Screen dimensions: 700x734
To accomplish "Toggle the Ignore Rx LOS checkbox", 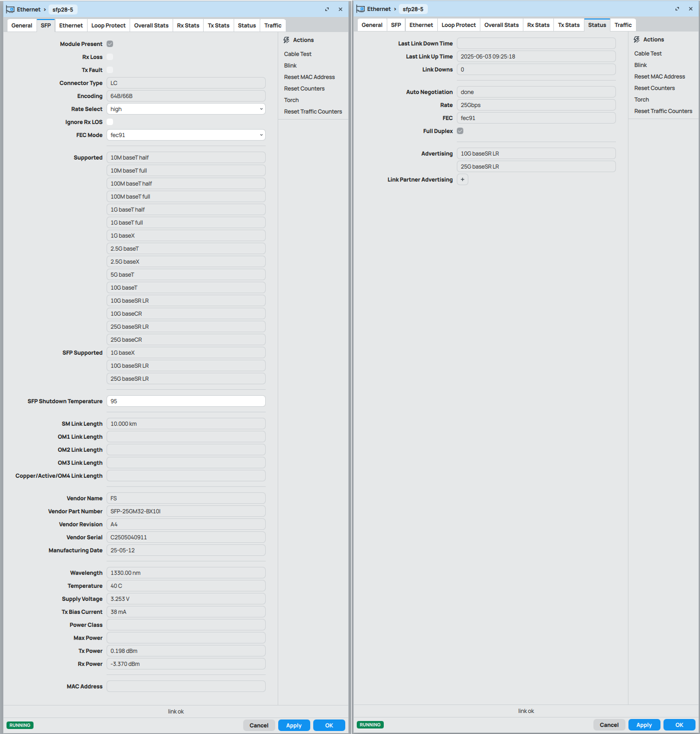I will click(x=110, y=122).
